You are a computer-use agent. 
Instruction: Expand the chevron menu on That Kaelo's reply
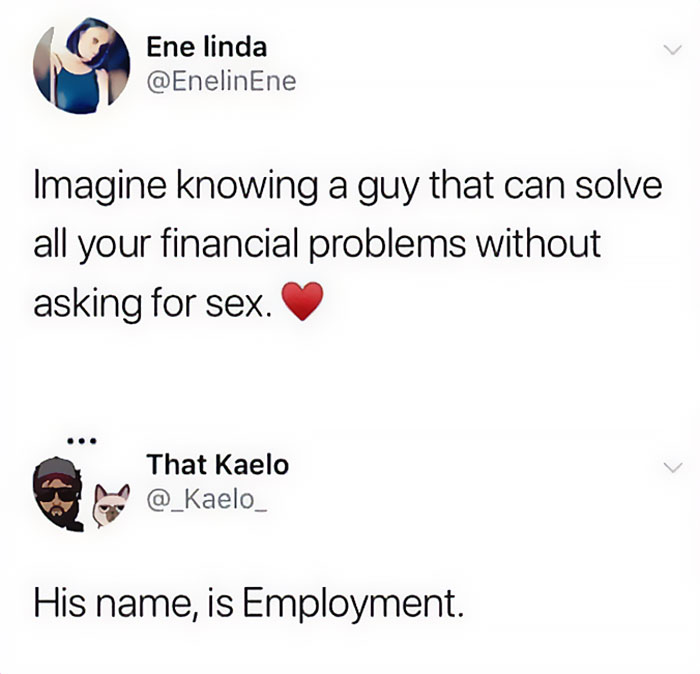(673, 467)
